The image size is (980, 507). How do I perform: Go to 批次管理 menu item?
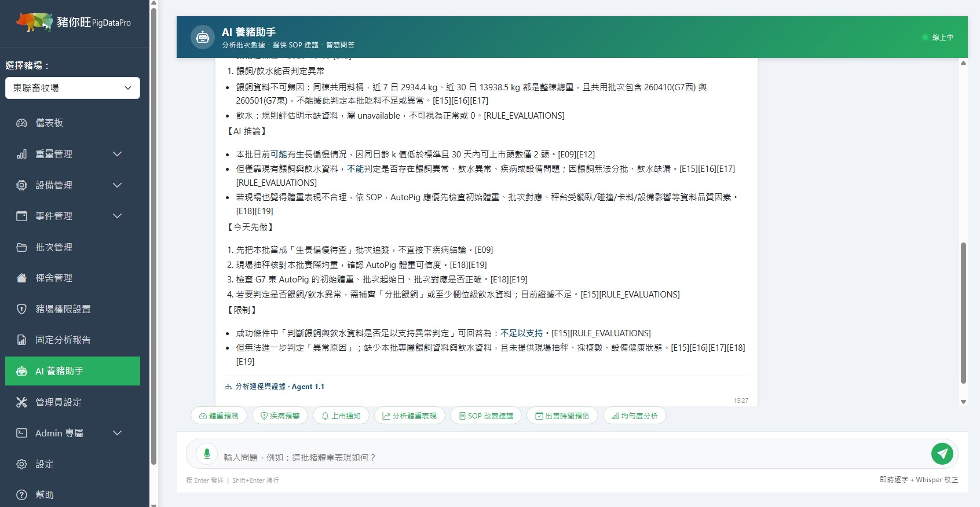[72, 247]
